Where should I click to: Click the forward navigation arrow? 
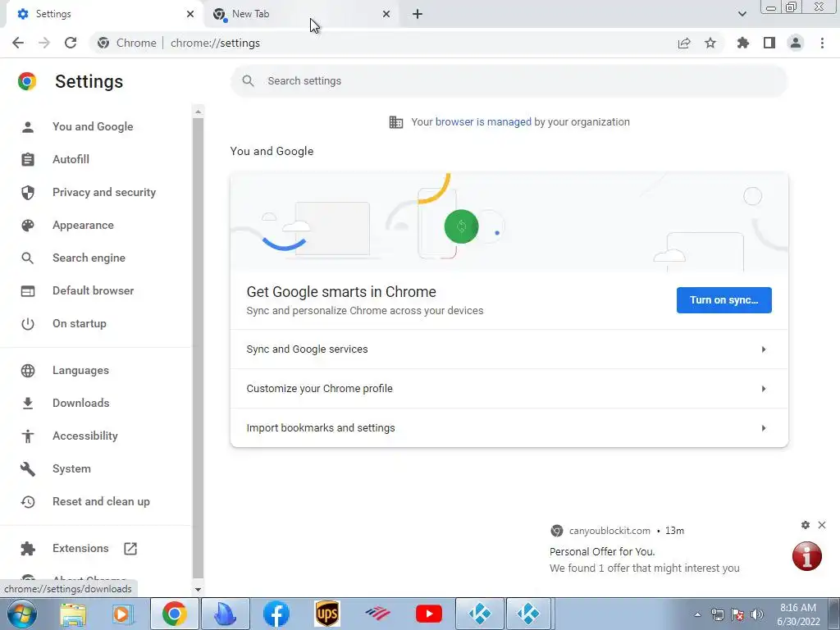[x=44, y=43]
